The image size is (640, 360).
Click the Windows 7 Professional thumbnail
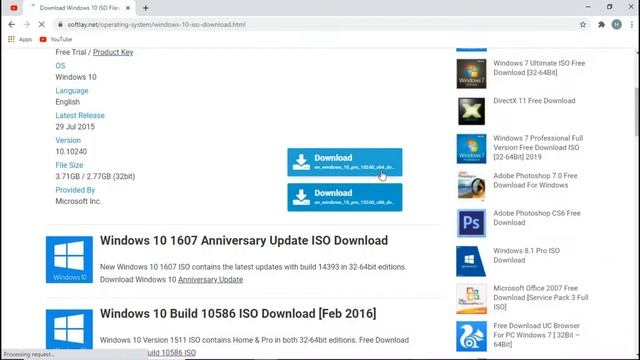click(x=471, y=149)
